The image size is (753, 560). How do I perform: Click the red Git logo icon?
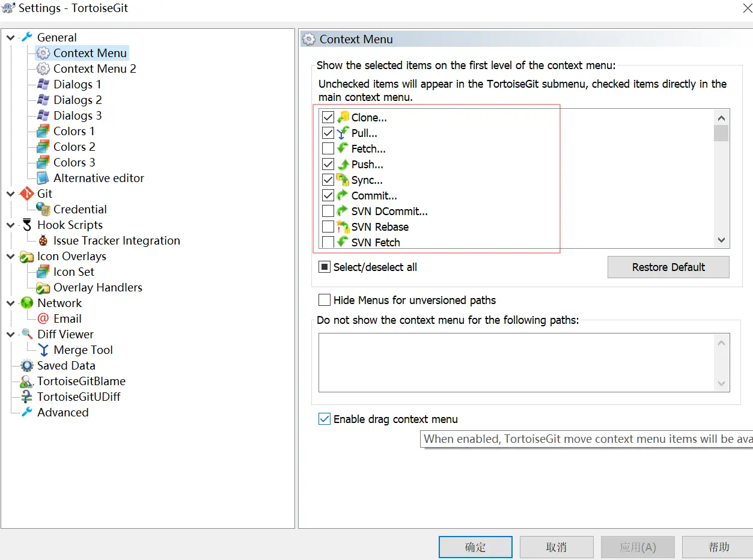pyautogui.click(x=27, y=193)
